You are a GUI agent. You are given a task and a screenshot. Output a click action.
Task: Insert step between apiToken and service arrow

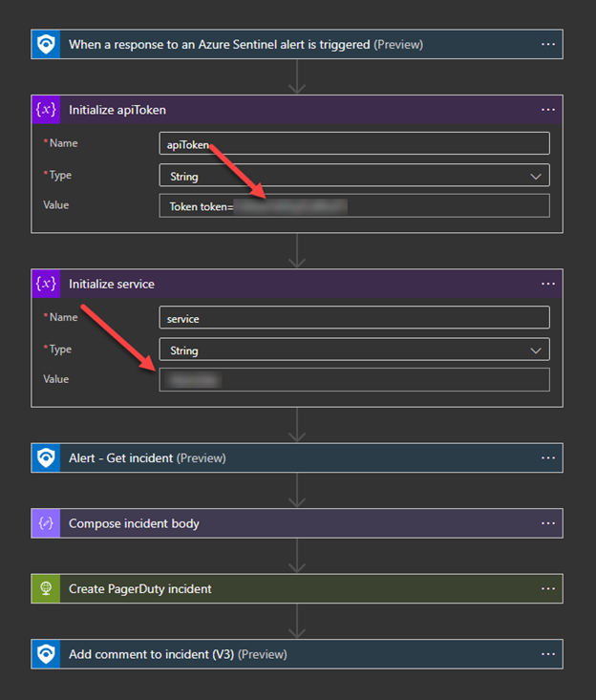point(297,251)
